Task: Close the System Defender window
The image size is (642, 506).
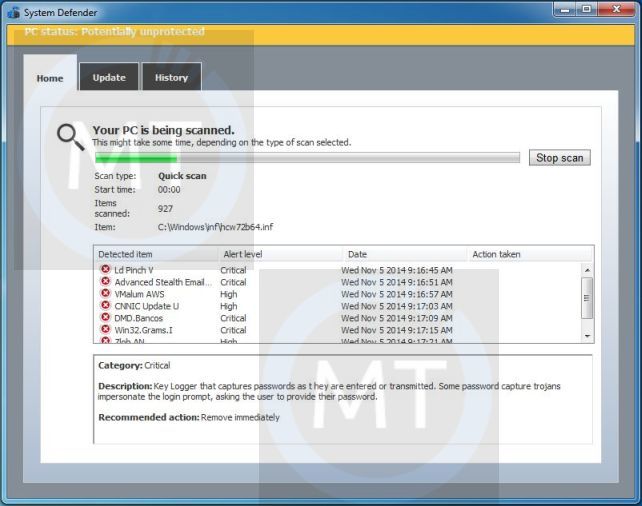Action: (616, 9)
